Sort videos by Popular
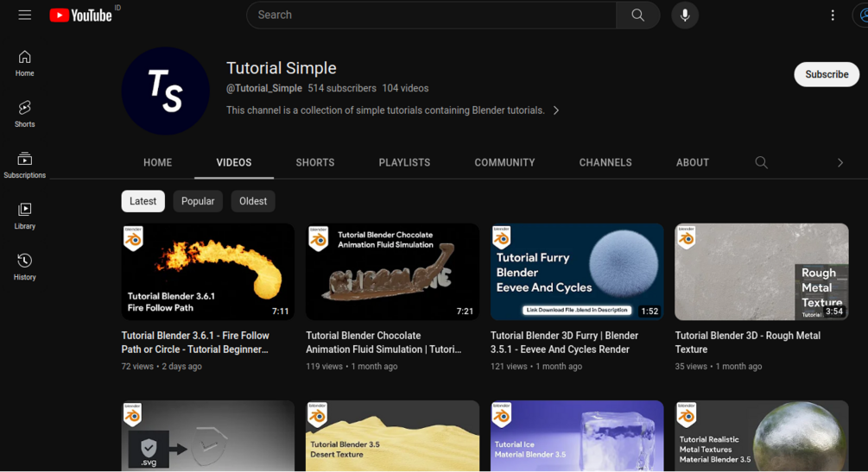The height and width of the screenshot is (472, 868). point(198,201)
